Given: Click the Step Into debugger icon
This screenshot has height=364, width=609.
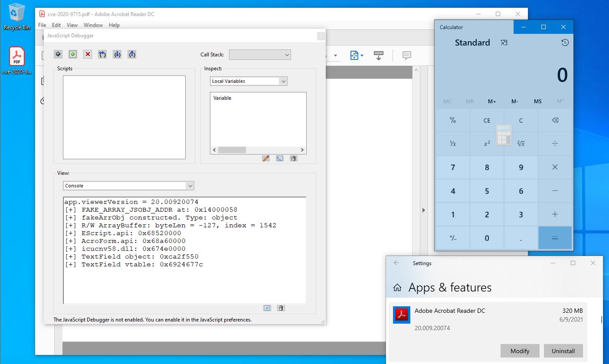Looking at the screenshot, I should tap(117, 54).
